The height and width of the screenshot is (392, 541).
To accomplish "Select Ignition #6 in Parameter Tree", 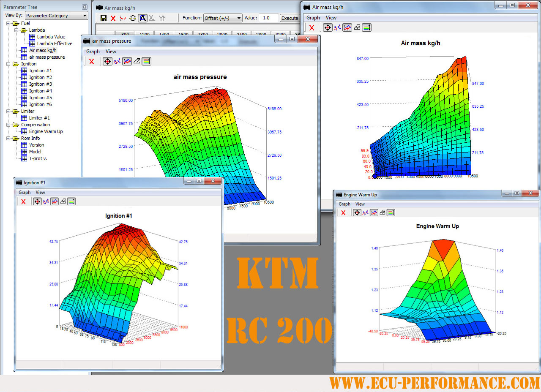I will point(41,104).
